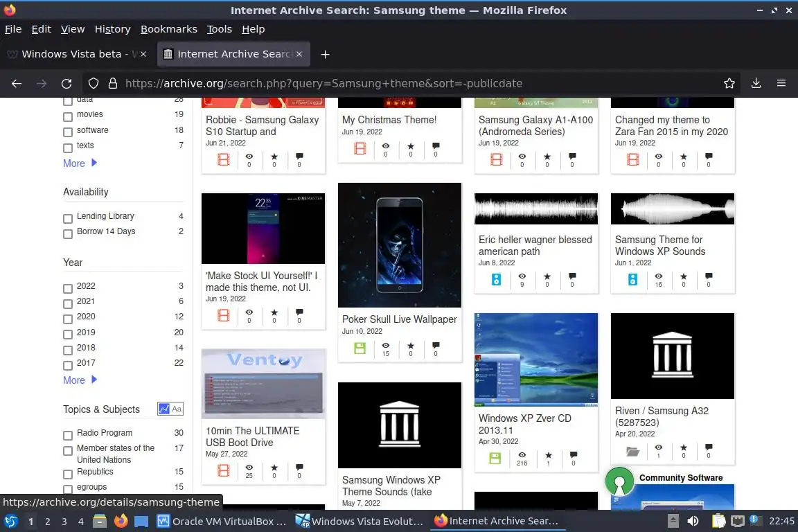Launch Firefox from the taskbar quick launcher

click(x=121, y=522)
